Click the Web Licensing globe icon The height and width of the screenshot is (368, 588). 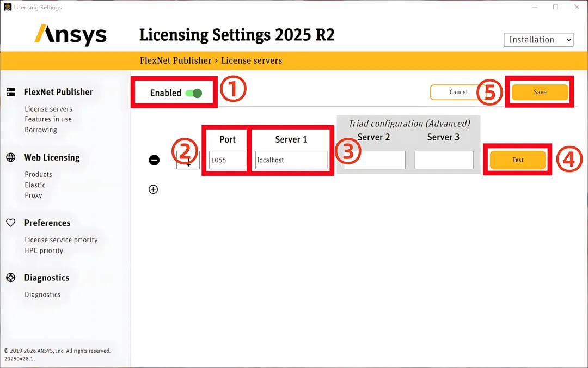[x=11, y=157]
